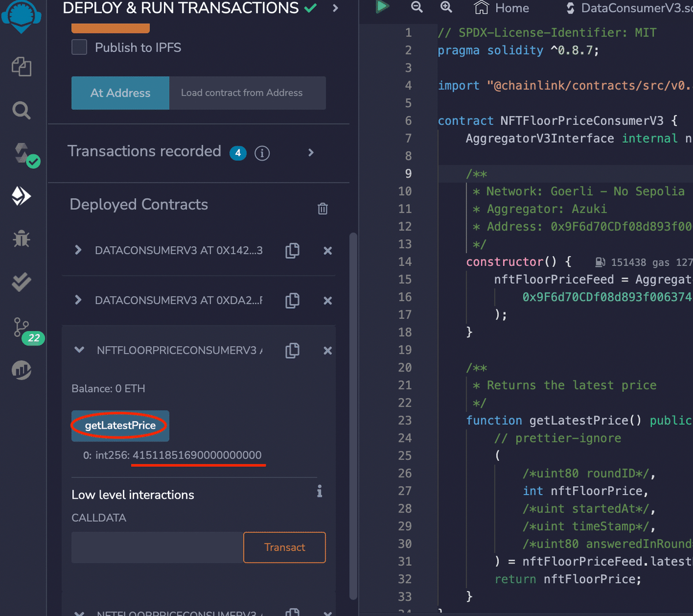Click the 'contract NFTFloorPriceConsumerV3 {' line

557,121
